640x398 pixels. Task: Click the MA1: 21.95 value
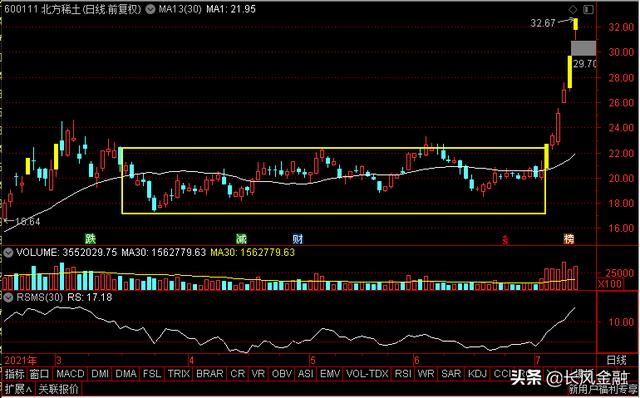point(231,9)
